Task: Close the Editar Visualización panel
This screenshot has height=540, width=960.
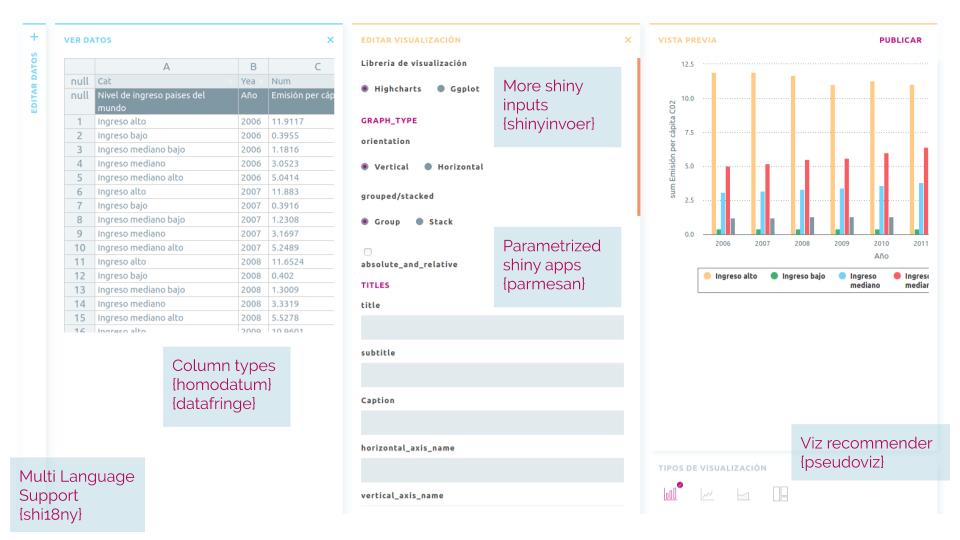Action: pyautogui.click(x=628, y=40)
